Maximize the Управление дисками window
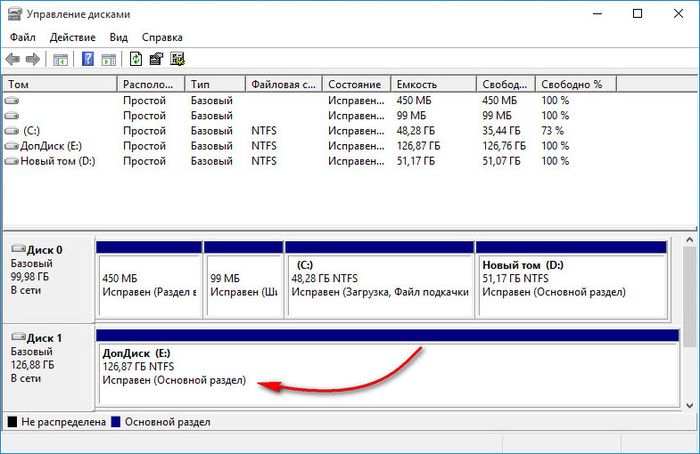This screenshot has height=454, width=700. click(x=638, y=14)
